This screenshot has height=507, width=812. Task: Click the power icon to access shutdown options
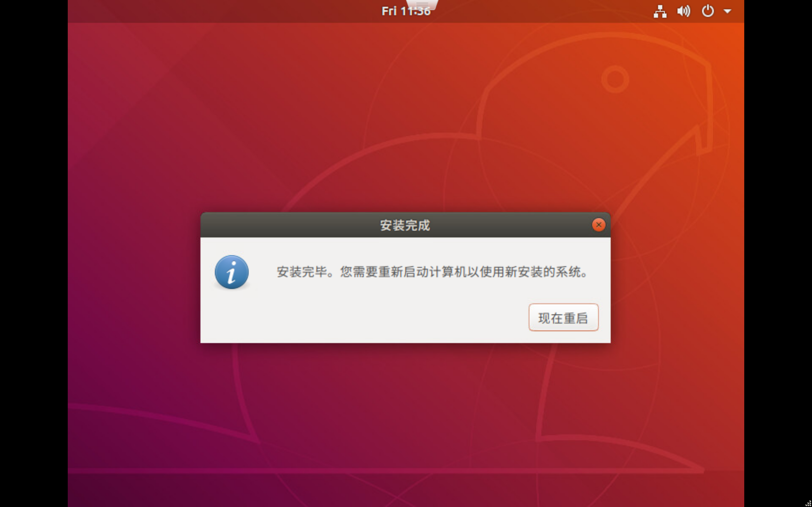708,11
